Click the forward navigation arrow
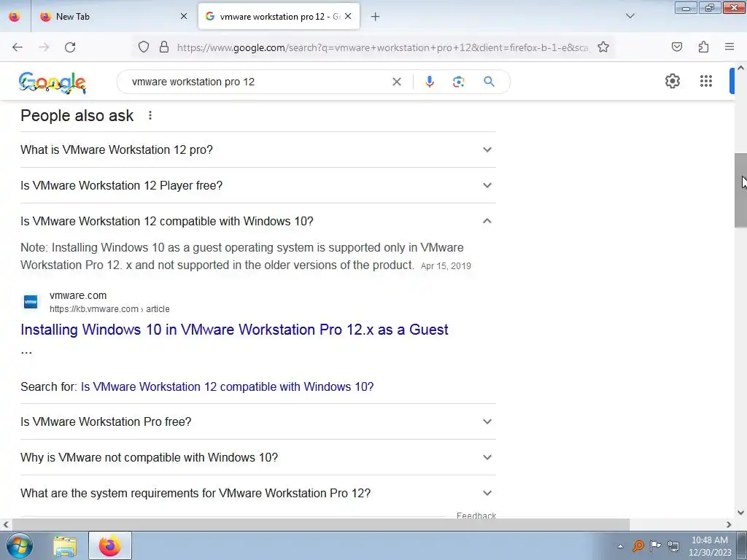The height and width of the screenshot is (560, 747). pos(44,47)
